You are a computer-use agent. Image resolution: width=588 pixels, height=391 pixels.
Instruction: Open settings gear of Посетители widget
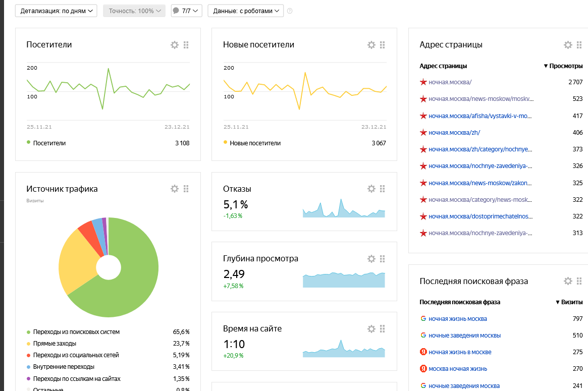pyautogui.click(x=175, y=45)
